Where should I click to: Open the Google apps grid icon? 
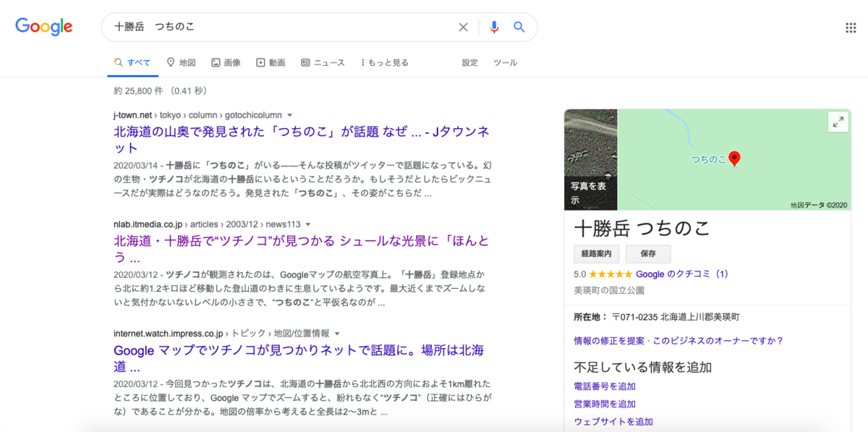tap(851, 27)
